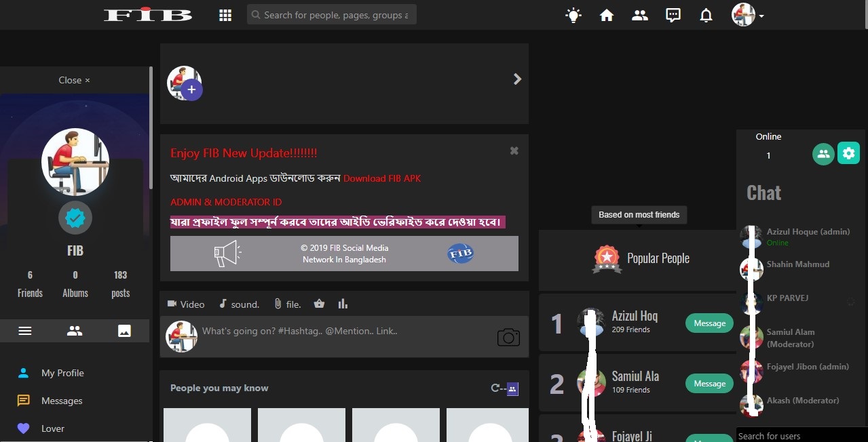Expand the profile avatar dropdown in the header
The width and height of the screenshot is (868, 442).
coord(748,15)
